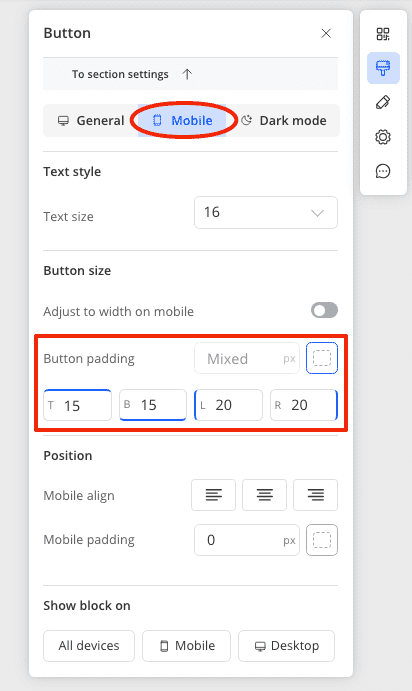
Task: Open the Text size dropdown
Action: point(266,212)
